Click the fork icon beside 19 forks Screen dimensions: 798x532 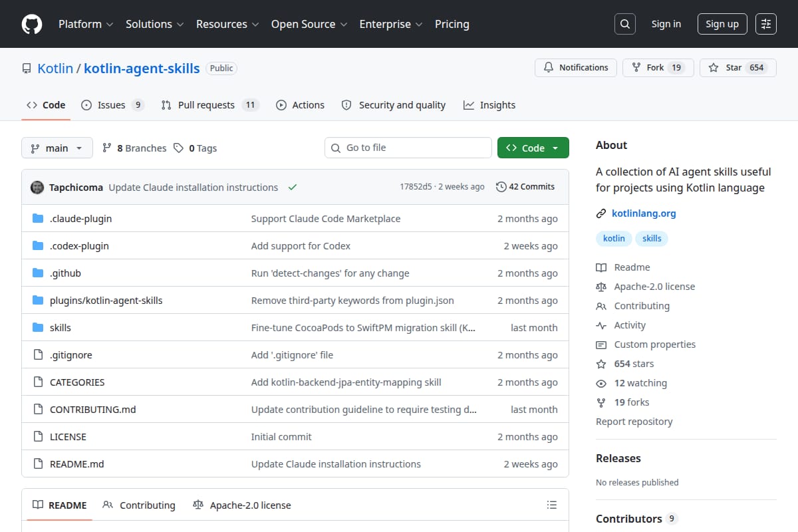pos(601,402)
